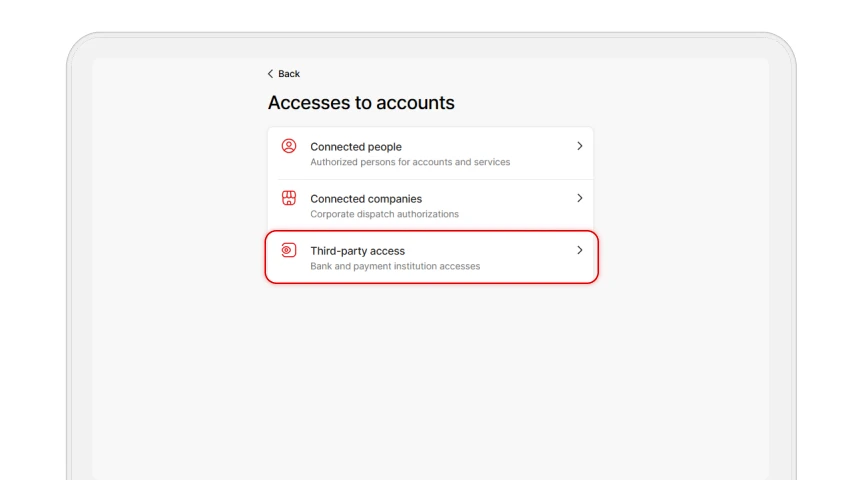Select 'Bank and payment institution accesses' description

tap(395, 266)
